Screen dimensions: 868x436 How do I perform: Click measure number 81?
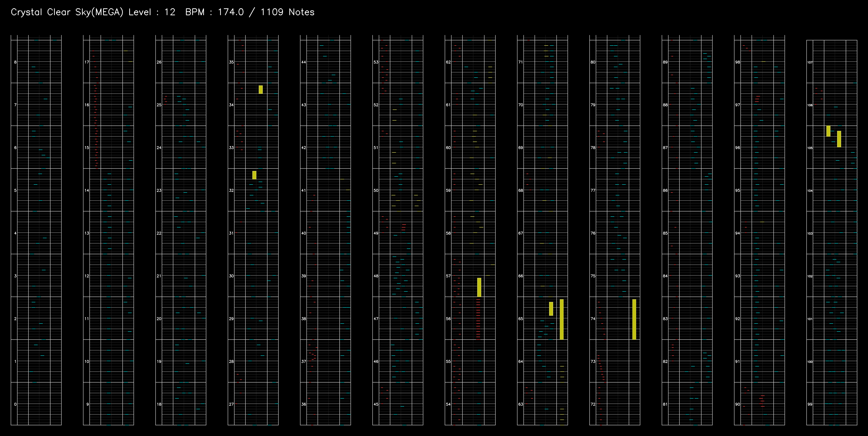point(665,404)
